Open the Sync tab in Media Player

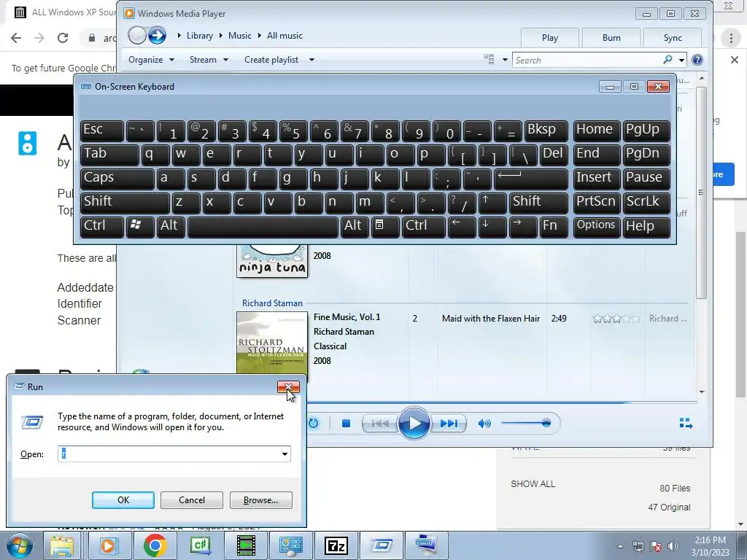click(672, 38)
